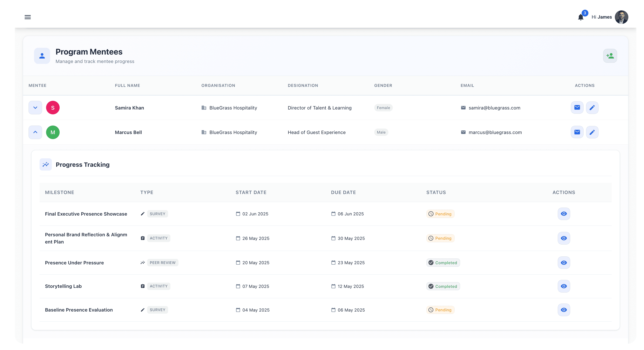Click the Storytelling Lab milestone name
This screenshot has width=644, height=350.
[63, 286]
